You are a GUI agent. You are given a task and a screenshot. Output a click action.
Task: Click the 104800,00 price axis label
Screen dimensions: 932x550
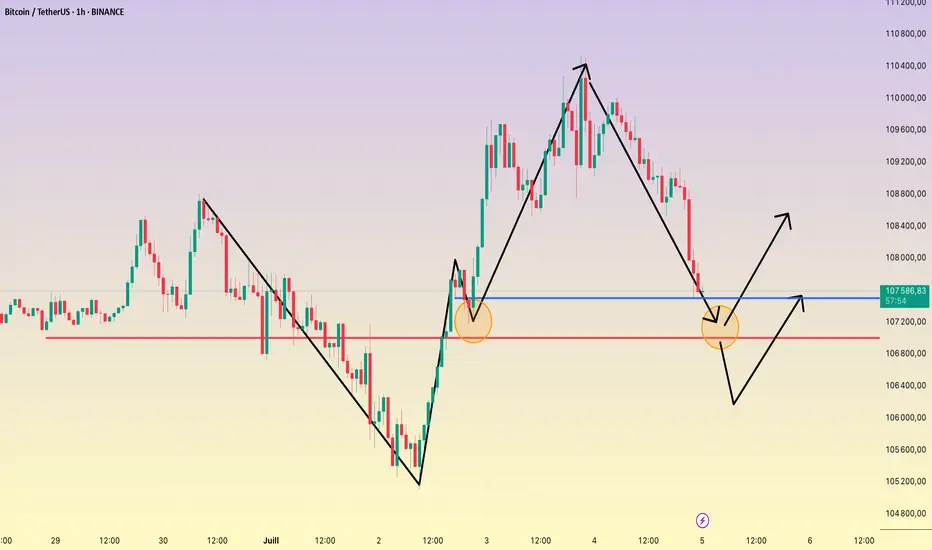(905, 514)
